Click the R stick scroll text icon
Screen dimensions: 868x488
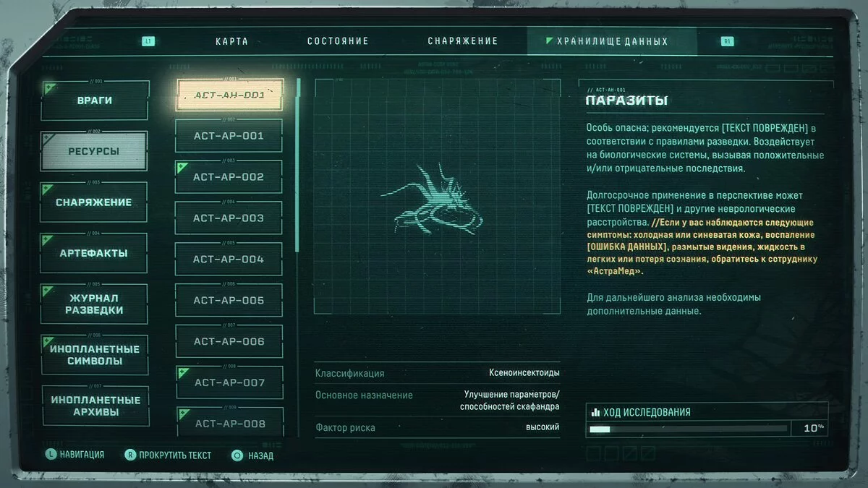coord(130,455)
